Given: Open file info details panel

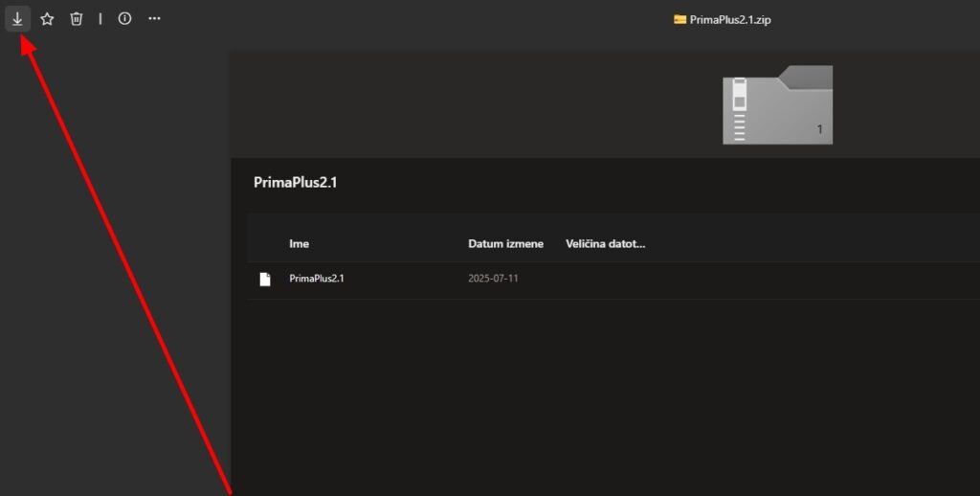Looking at the screenshot, I should click(125, 19).
